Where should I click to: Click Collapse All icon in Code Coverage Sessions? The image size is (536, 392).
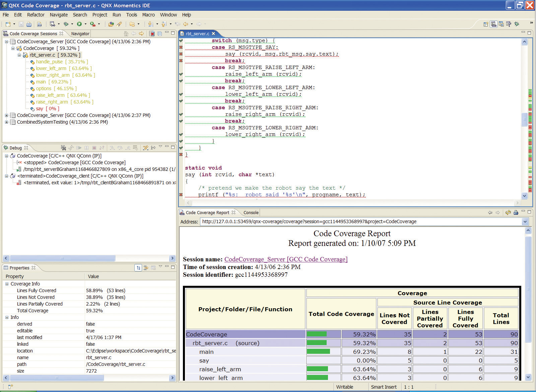pos(159,34)
